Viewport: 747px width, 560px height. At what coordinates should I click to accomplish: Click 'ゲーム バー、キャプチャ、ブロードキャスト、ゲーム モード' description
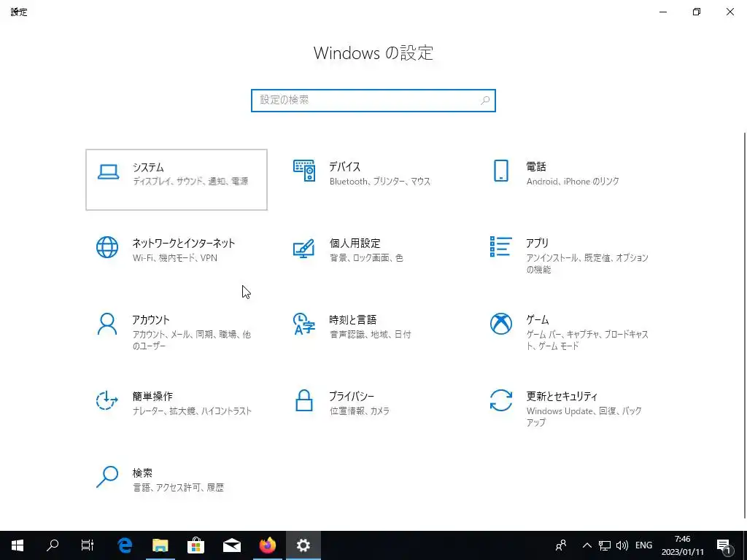pos(587,340)
